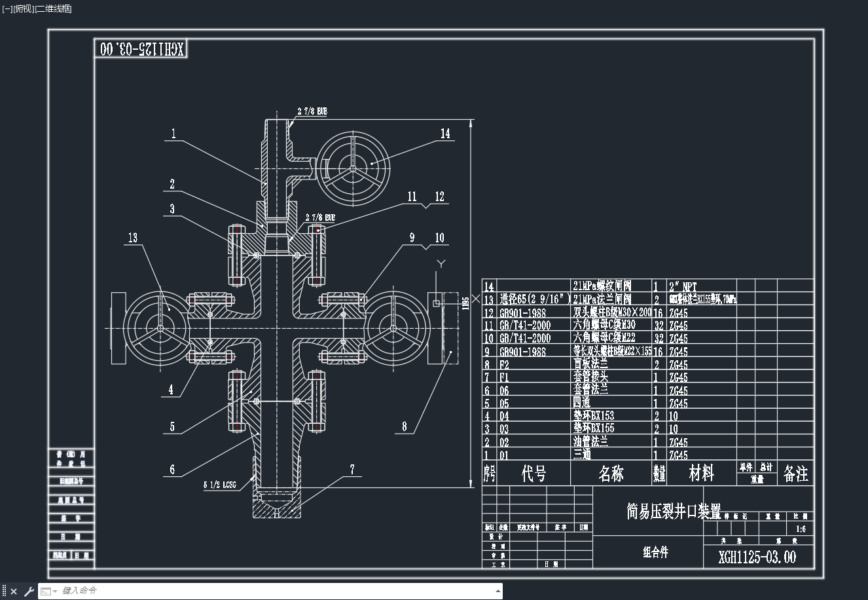Image resolution: width=868 pixels, height=600 pixels.
Task: Select the 四通 part name
Action: [582, 403]
